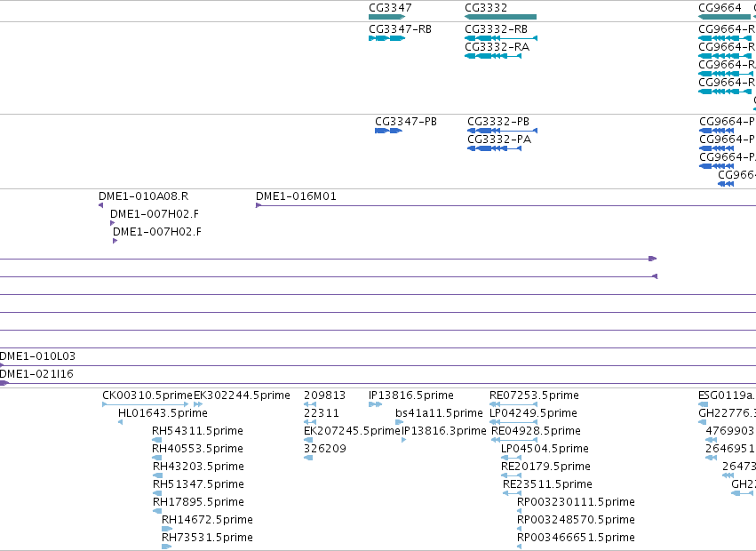Select the RE23511.5prime EST label

[x=548, y=484]
